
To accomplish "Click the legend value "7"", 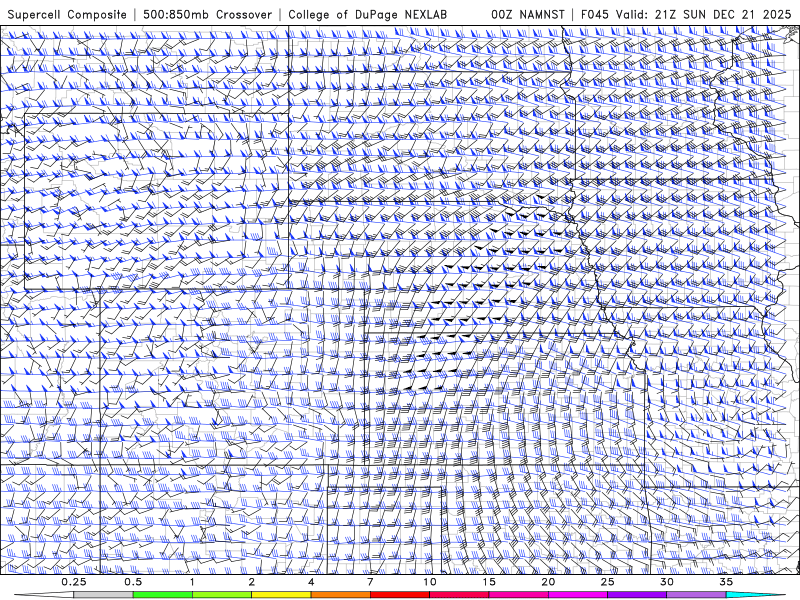I will 370,582.
